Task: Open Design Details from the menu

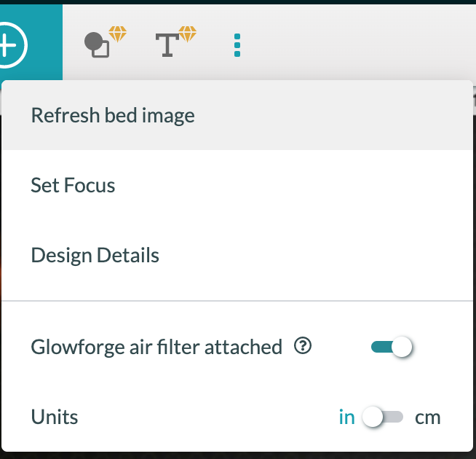Action: (95, 256)
